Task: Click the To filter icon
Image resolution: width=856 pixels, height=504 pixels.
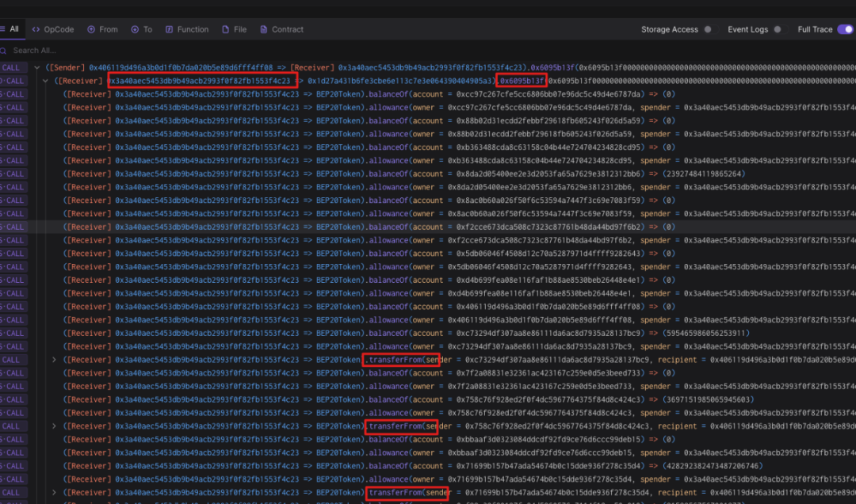Action: pyautogui.click(x=135, y=29)
